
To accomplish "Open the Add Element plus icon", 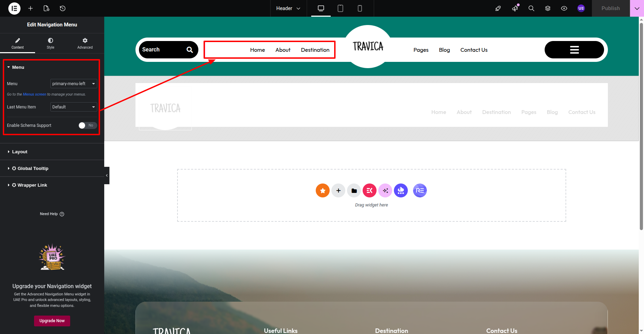I will (31, 8).
